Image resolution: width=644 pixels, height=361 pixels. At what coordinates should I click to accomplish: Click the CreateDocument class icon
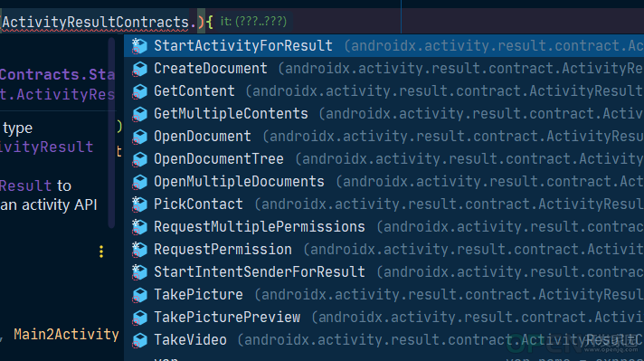point(139,68)
